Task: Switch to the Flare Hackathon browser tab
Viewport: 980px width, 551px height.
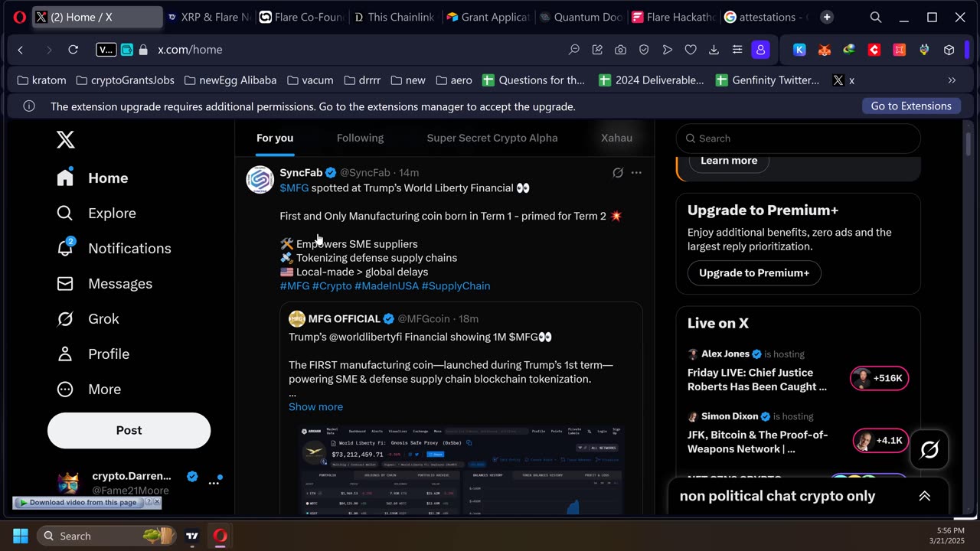Action: pos(674,17)
